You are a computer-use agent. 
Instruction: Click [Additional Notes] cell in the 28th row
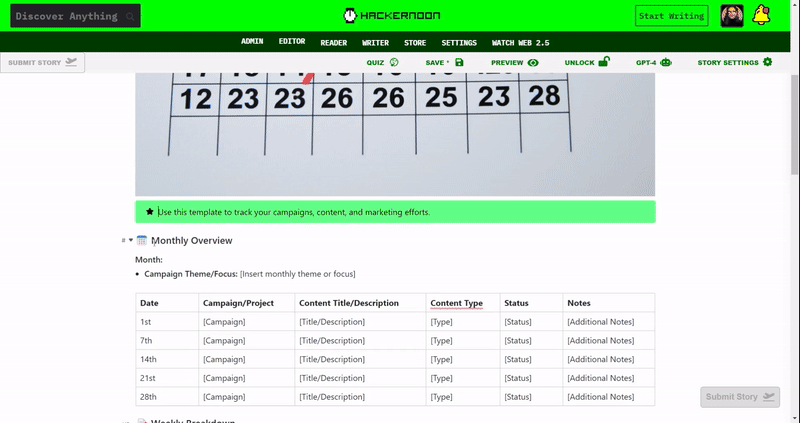609,396
